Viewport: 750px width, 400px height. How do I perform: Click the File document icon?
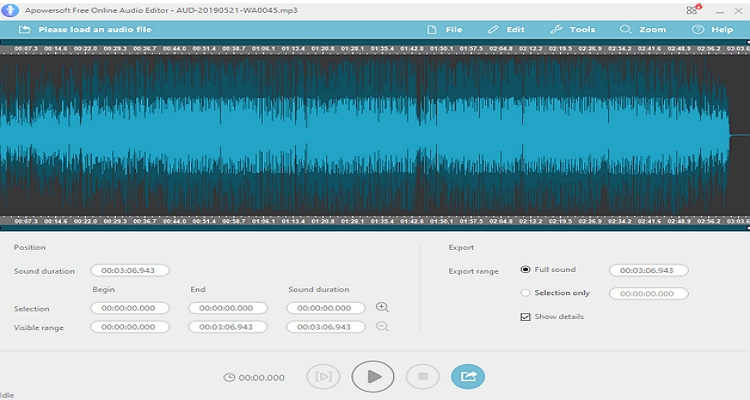pyautogui.click(x=432, y=30)
